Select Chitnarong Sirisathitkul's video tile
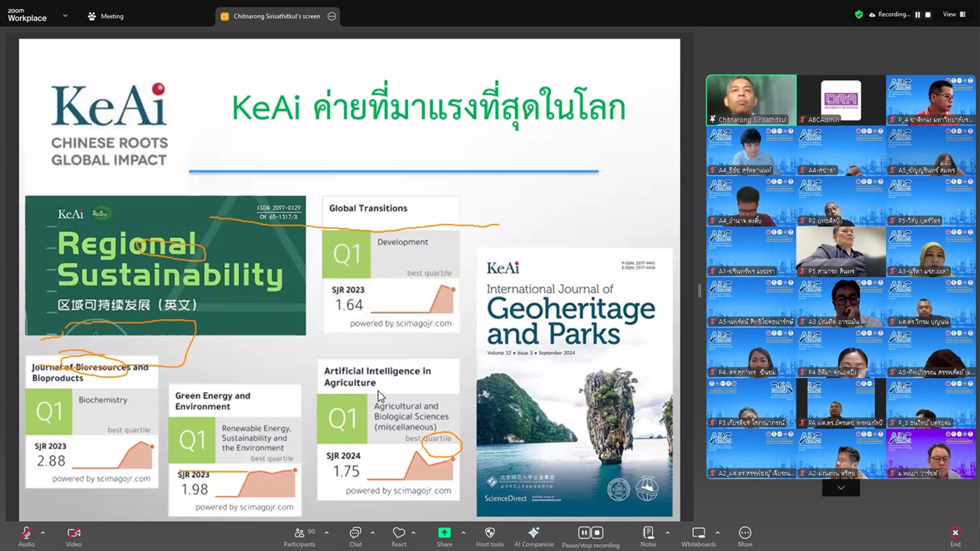The height and width of the screenshot is (551, 980). pyautogui.click(x=751, y=99)
